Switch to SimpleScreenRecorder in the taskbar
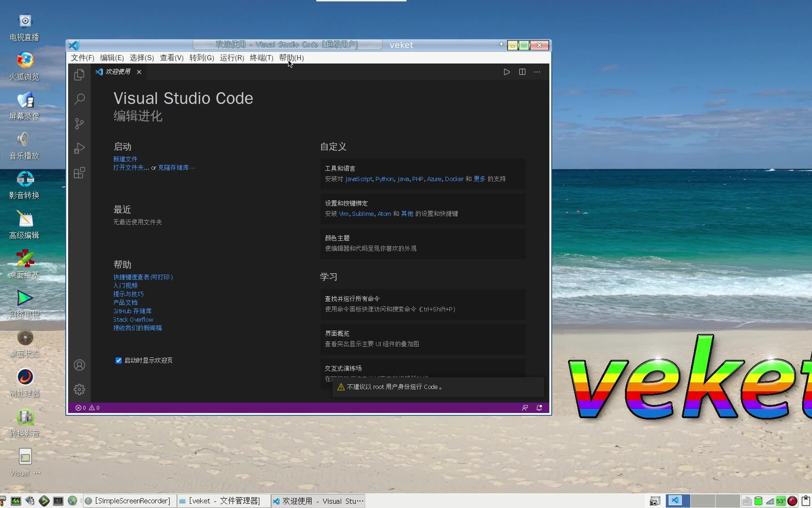812x508 pixels. pos(130,501)
